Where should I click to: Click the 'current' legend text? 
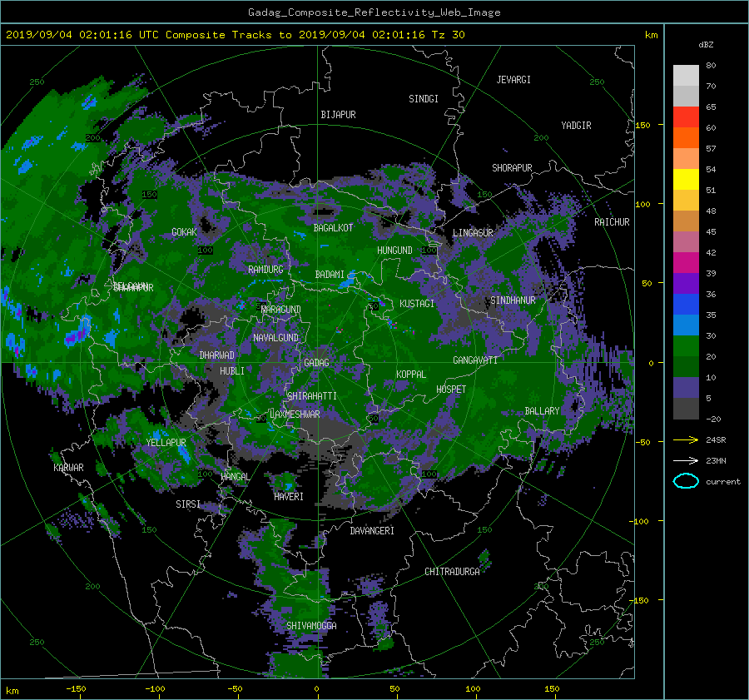click(x=723, y=482)
